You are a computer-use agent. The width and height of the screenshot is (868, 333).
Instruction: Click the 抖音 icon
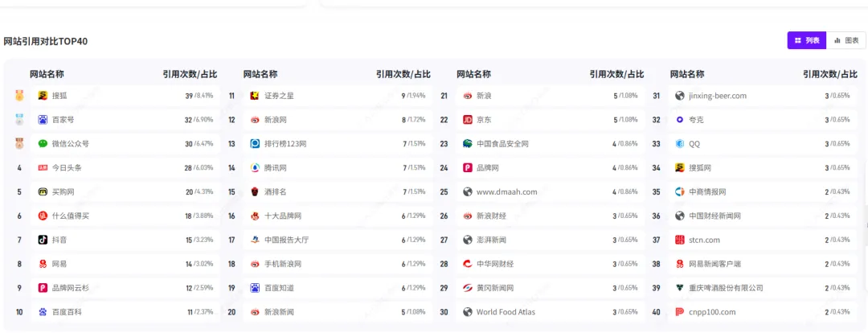[x=43, y=240]
